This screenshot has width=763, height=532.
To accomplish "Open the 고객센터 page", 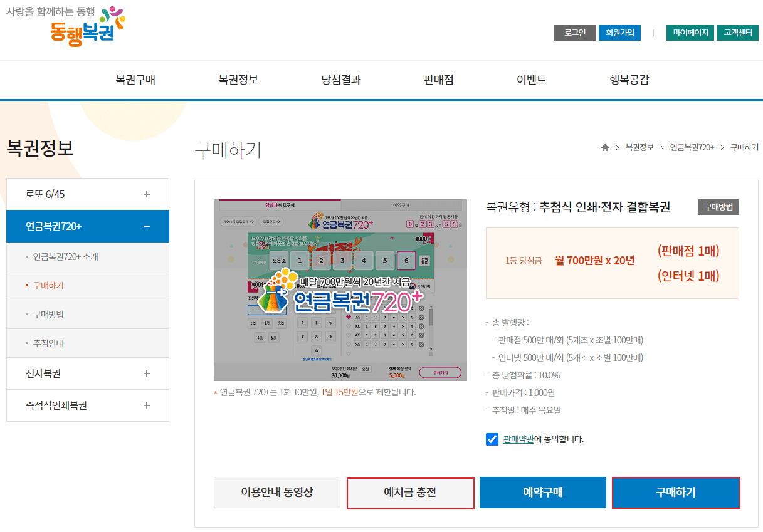I will coord(738,33).
